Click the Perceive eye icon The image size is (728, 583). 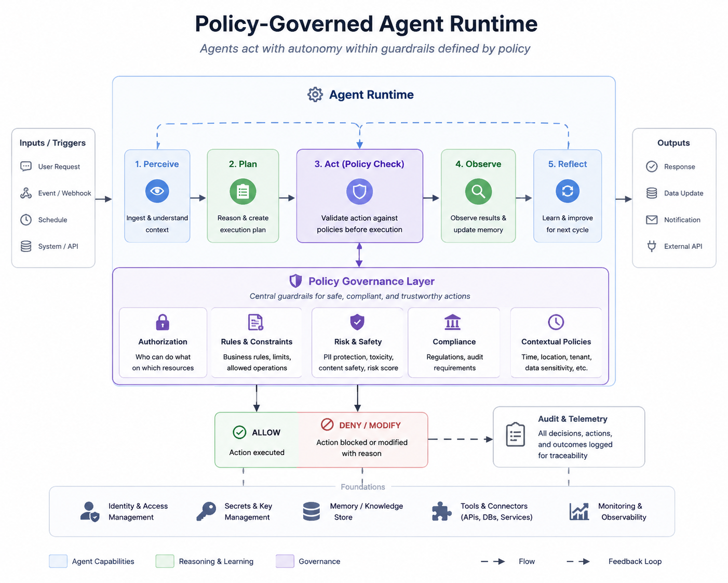pos(157,191)
